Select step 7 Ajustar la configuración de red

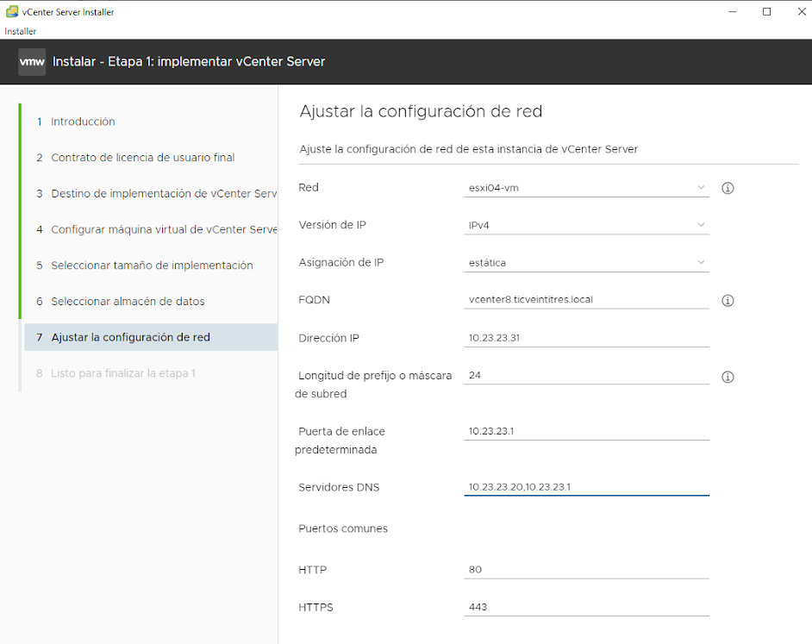[x=151, y=337]
